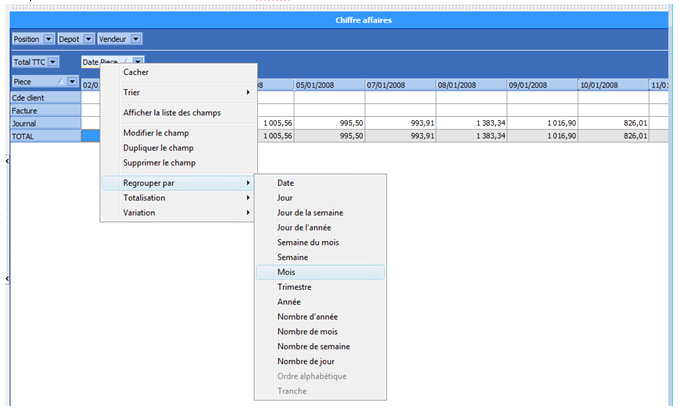Select Supprimer le champ

[x=159, y=162]
